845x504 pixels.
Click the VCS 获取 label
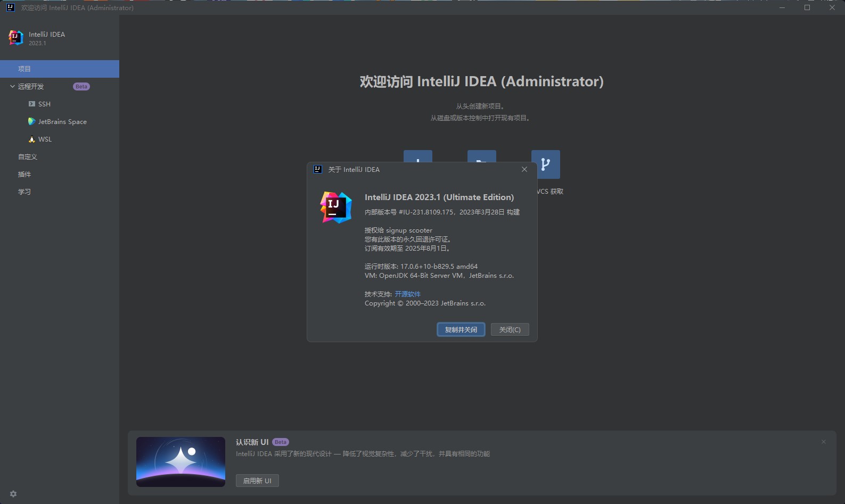(550, 192)
